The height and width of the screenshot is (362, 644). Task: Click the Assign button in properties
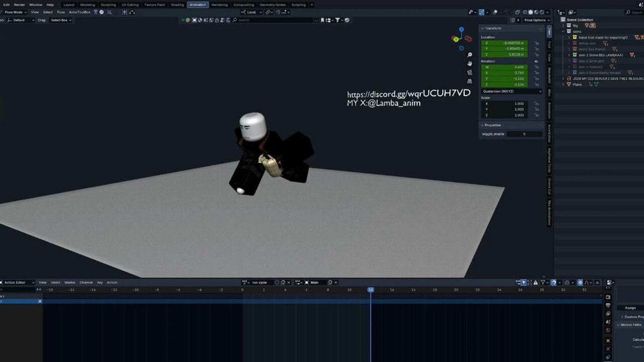[630, 308]
